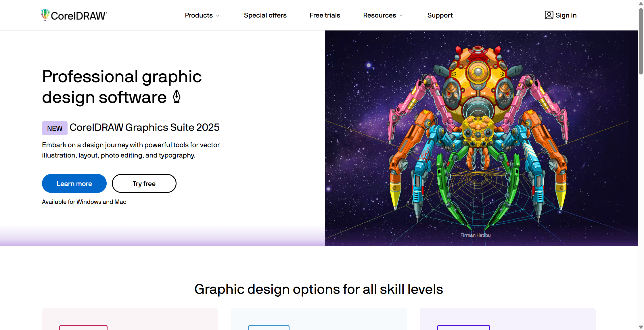Navigate to Support page
This screenshot has width=644, height=330.
[440, 15]
